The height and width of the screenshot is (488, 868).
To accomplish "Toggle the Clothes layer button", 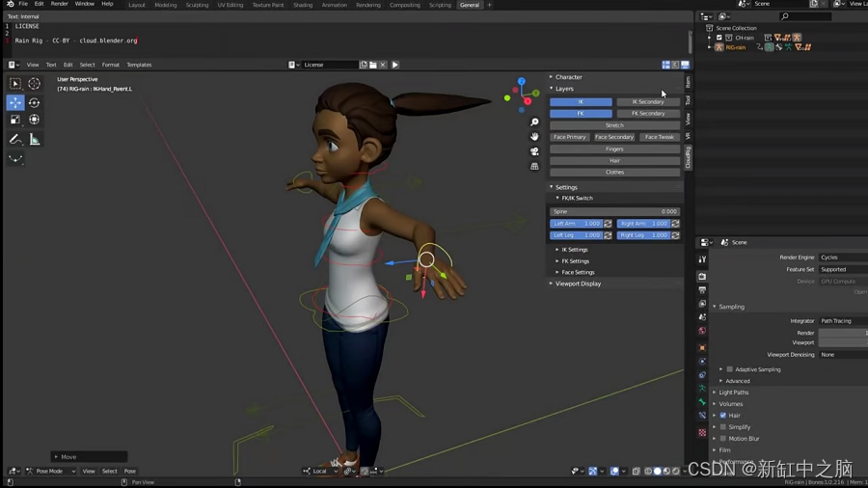I will [614, 172].
